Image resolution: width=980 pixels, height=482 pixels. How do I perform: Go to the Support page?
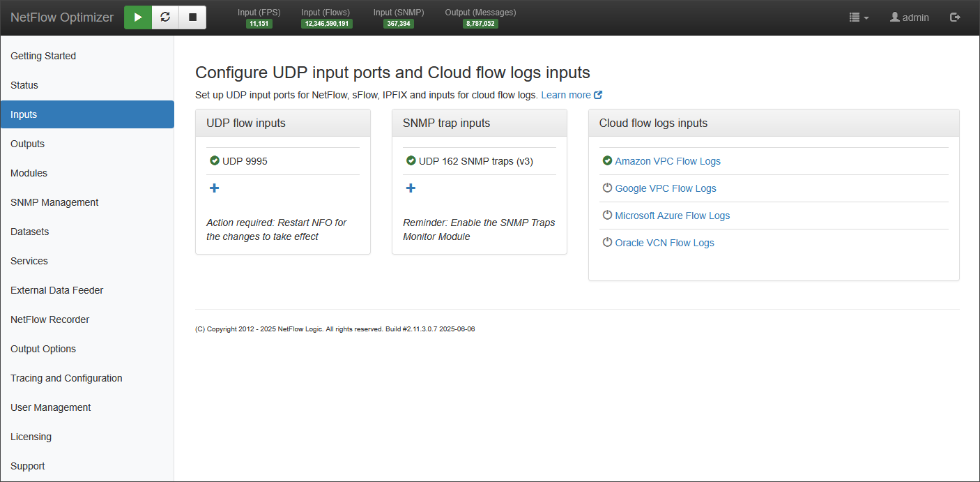coord(87,466)
